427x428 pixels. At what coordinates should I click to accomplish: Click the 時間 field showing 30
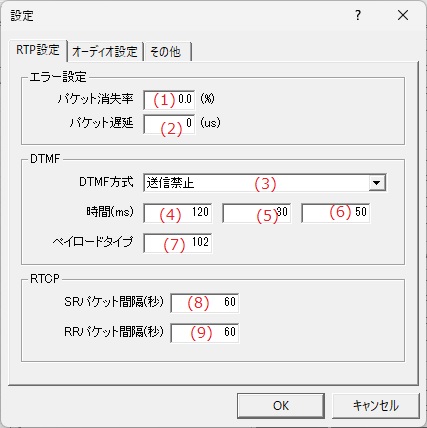tap(256, 213)
